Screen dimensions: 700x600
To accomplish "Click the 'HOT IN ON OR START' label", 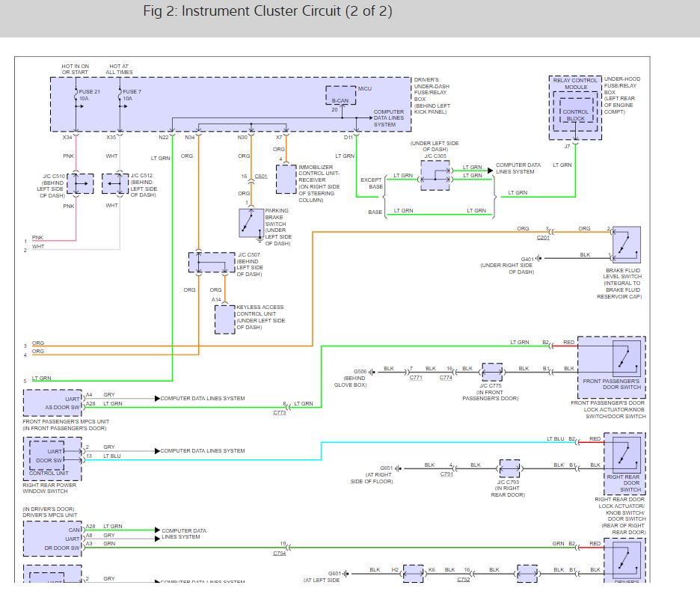I will pos(75,69).
